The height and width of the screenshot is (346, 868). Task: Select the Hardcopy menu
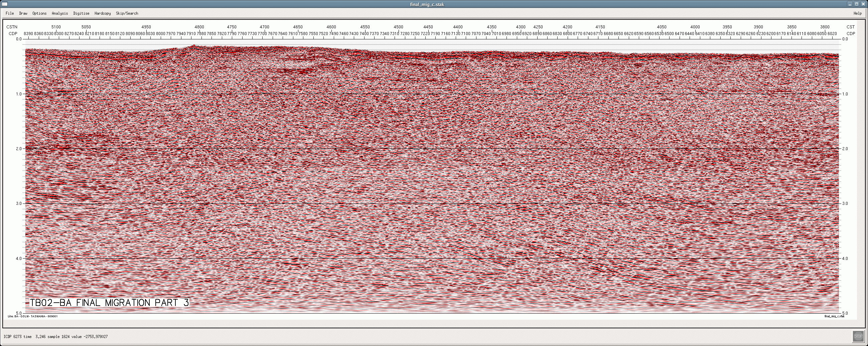click(x=103, y=13)
